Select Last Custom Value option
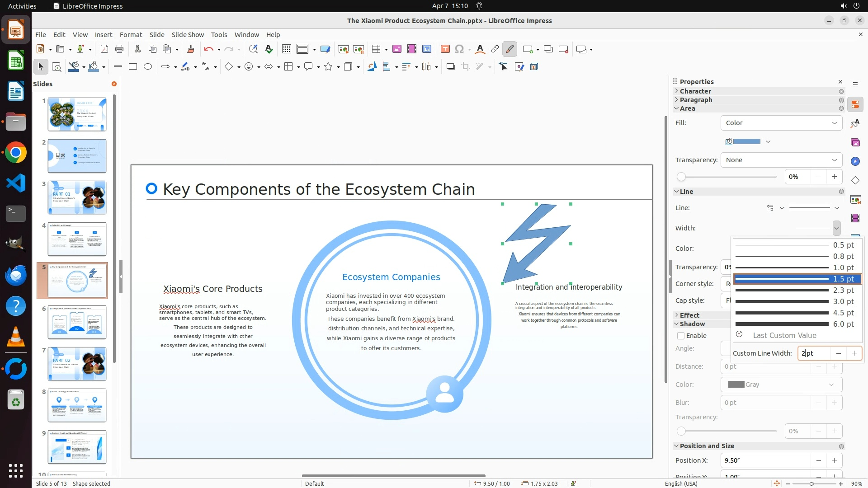 point(784,335)
